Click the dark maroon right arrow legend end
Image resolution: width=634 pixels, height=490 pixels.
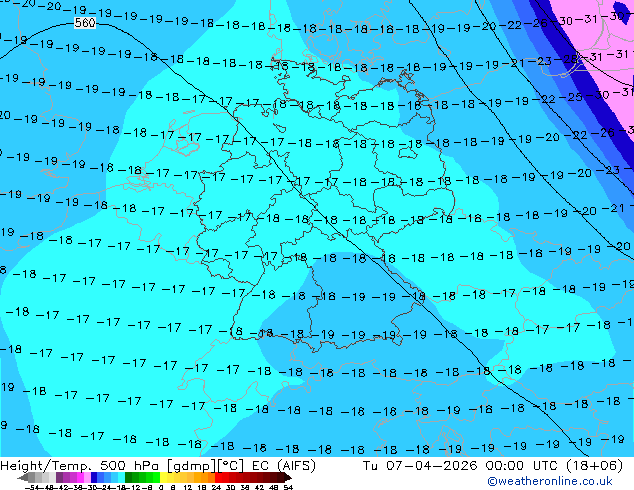[x=288, y=478]
